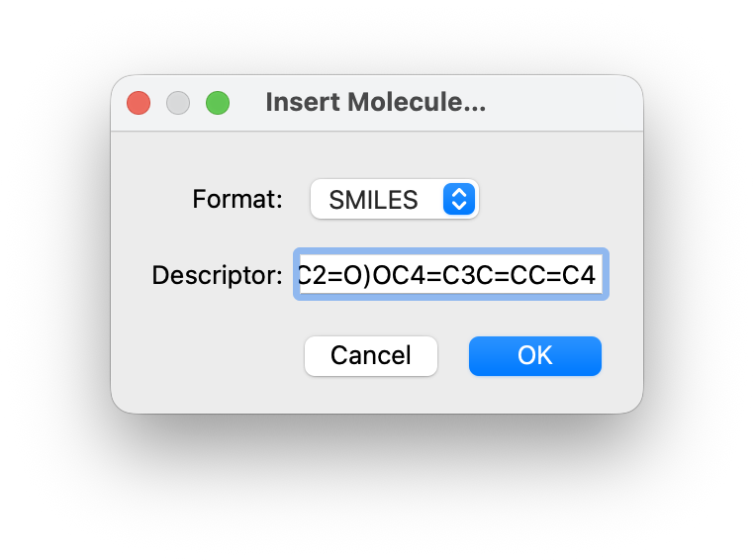Confirm molecule insertion with OK
Image resolution: width=754 pixels, height=560 pixels.
pos(534,356)
